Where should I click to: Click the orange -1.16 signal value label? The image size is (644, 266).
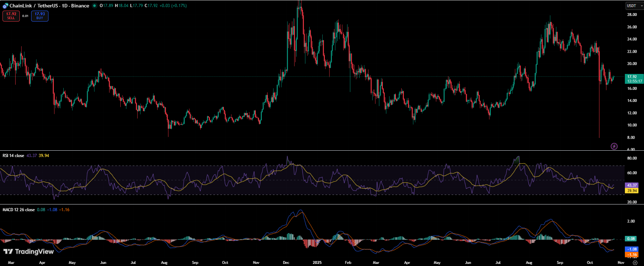tap(632, 255)
